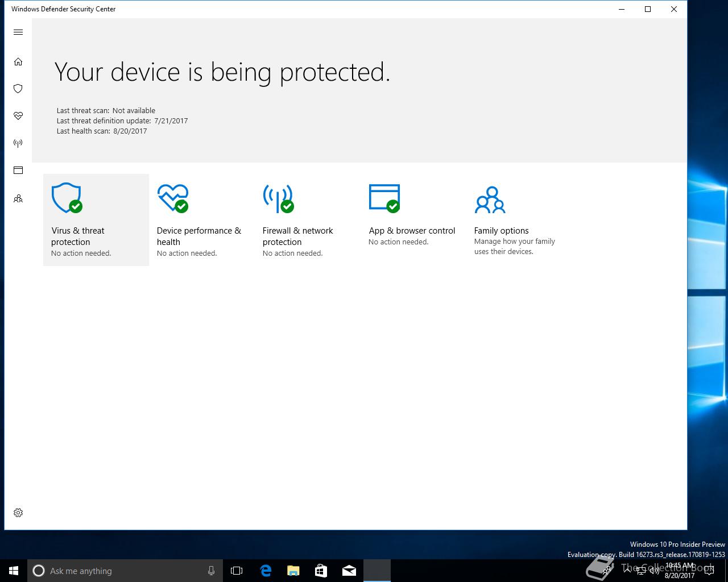The image size is (728, 582).
Task: Open Family options tile label
Action: 502,231
